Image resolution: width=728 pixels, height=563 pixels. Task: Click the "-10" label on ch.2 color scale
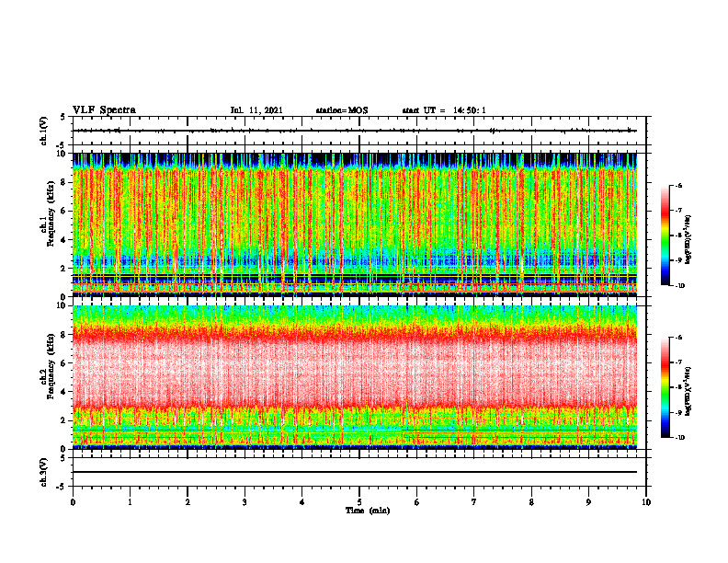pos(678,438)
